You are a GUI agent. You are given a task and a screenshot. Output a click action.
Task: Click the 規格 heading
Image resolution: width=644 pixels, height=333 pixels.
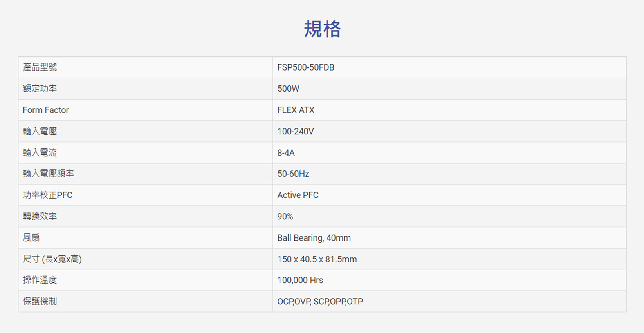pos(322,29)
